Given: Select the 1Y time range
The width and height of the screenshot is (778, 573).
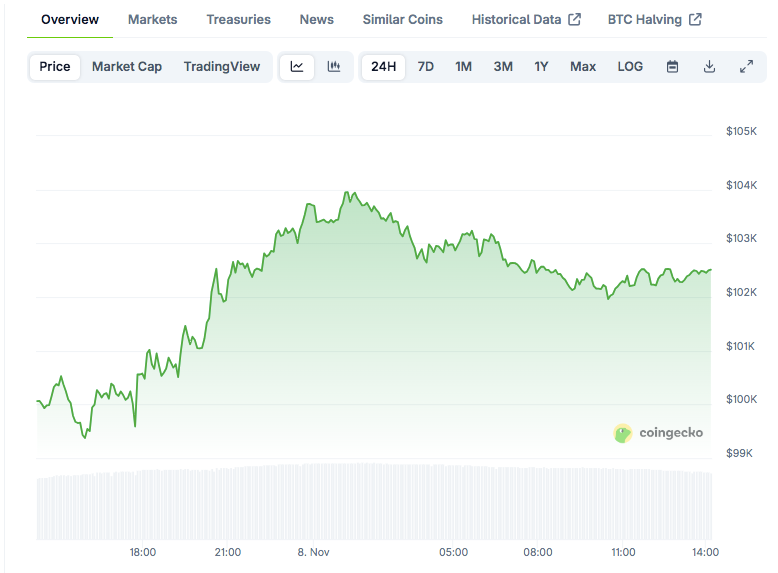Looking at the screenshot, I should [541, 67].
